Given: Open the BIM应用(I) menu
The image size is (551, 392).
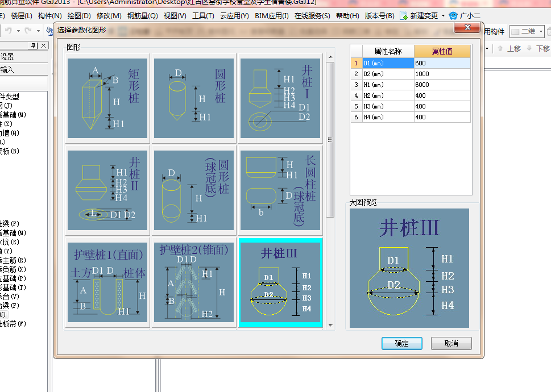Looking at the screenshot, I should point(272,16).
